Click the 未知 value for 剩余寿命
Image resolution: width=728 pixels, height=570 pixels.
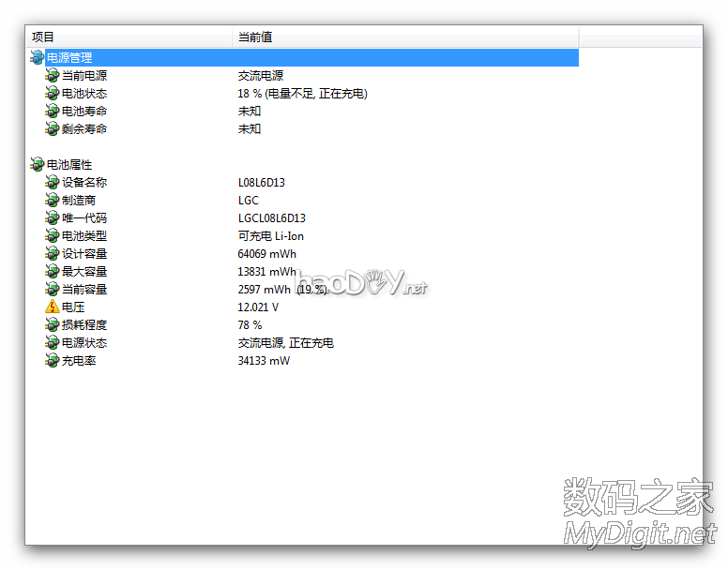250,129
